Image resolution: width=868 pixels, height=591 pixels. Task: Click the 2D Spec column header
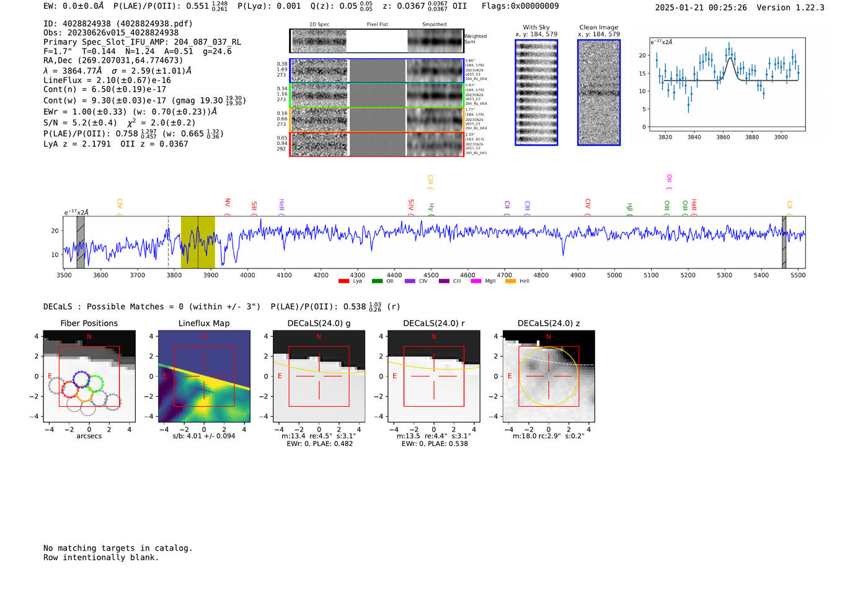pos(319,25)
